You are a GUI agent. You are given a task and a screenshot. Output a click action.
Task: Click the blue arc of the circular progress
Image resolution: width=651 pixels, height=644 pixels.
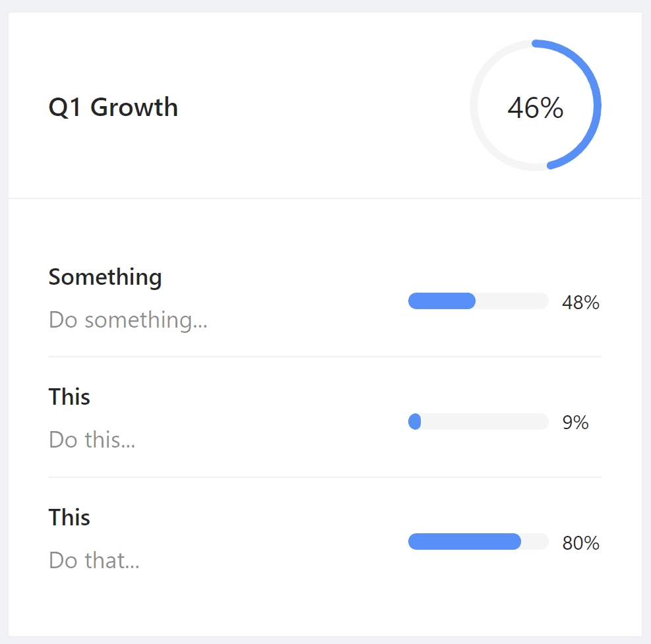597,105
